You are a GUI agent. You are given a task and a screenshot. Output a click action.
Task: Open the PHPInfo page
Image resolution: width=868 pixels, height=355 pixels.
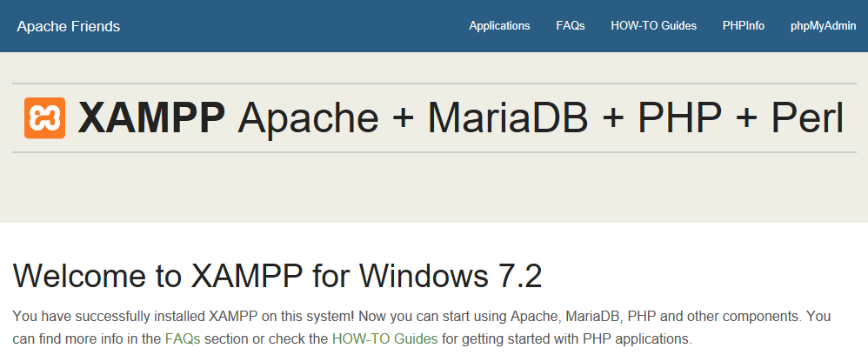tap(744, 26)
